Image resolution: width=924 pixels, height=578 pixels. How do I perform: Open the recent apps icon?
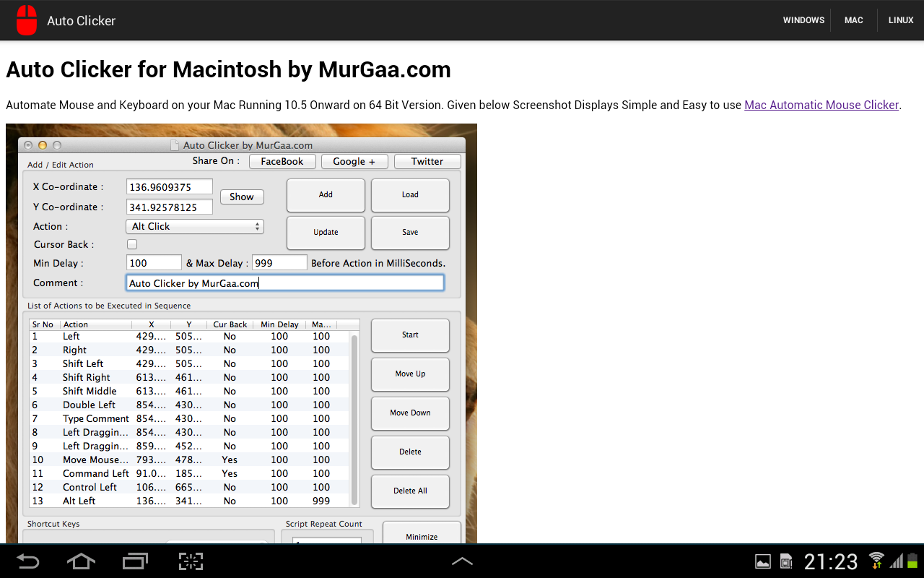coord(135,561)
